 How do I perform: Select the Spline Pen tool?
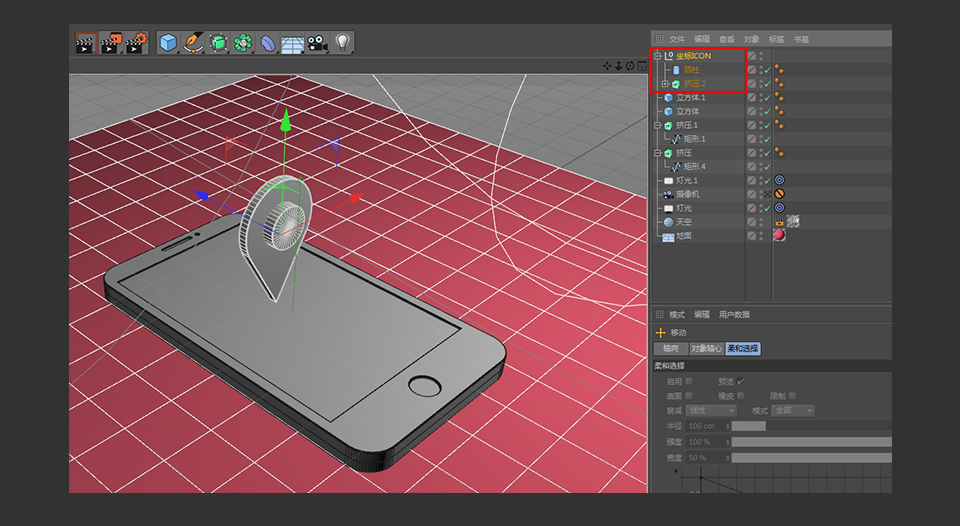pos(193,43)
